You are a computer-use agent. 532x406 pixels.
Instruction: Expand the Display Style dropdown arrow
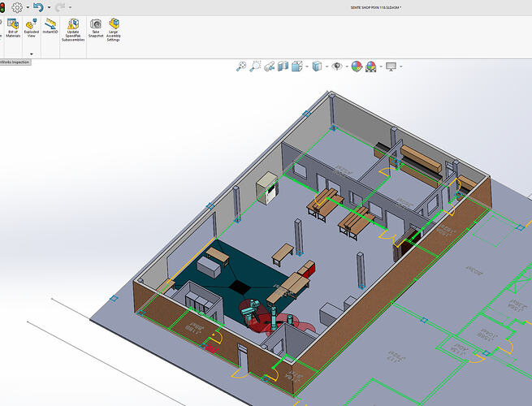(x=327, y=67)
